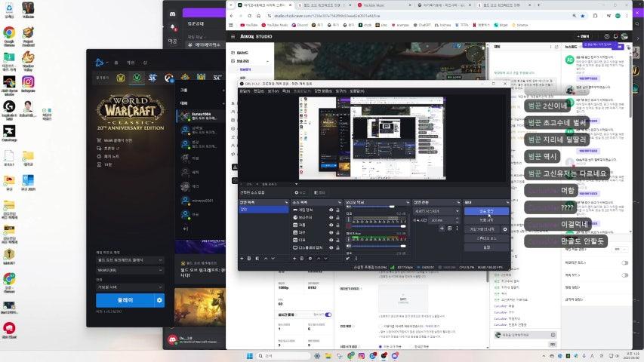Click the blue 방송 중단 button in OBS

tap(486, 211)
